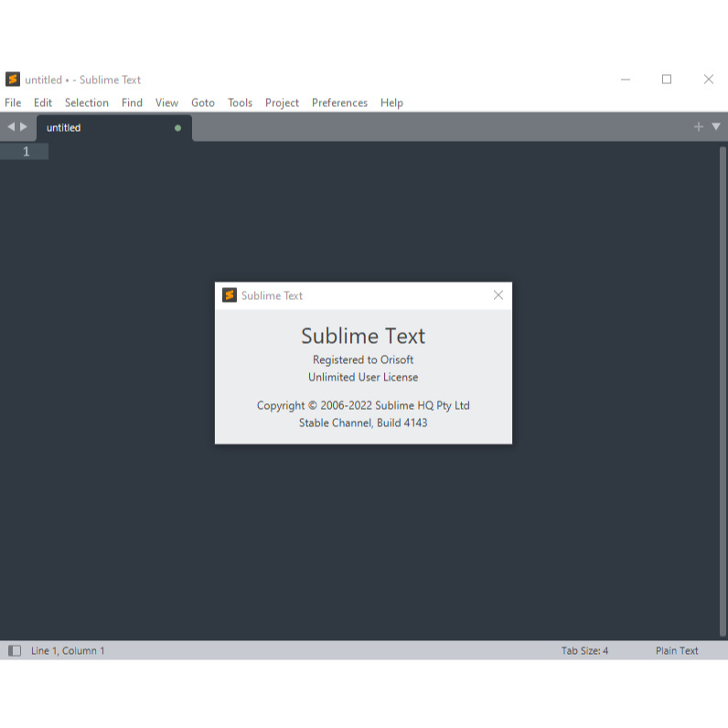728x728 pixels.
Task: Click line number 1 in the gutter
Action: click(x=26, y=152)
